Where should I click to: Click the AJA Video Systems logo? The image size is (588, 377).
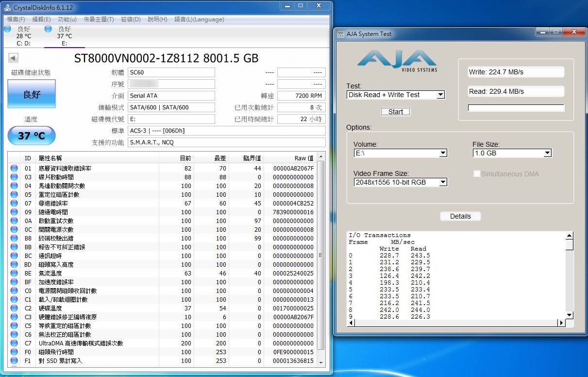click(397, 61)
